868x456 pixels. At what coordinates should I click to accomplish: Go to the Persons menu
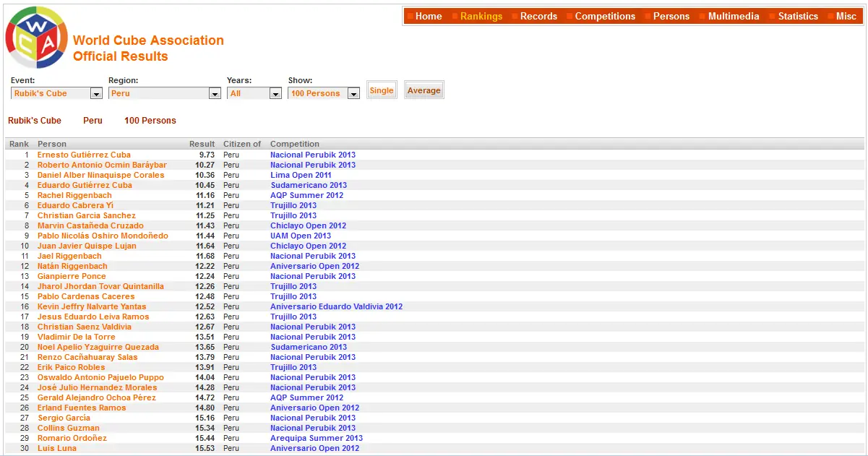671,16
